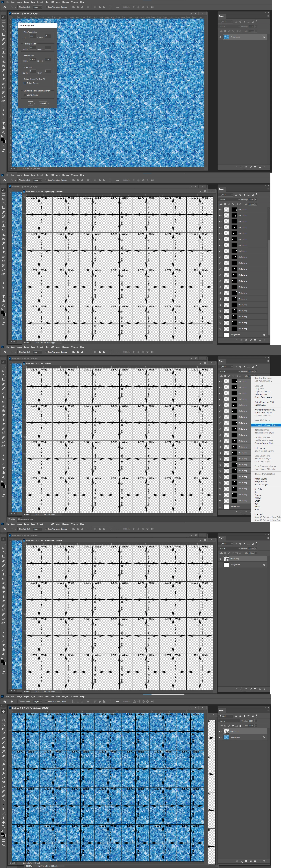
Task: Open Layers panel menu icon beside Paste Image Roll window
Action: click(268, 16)
